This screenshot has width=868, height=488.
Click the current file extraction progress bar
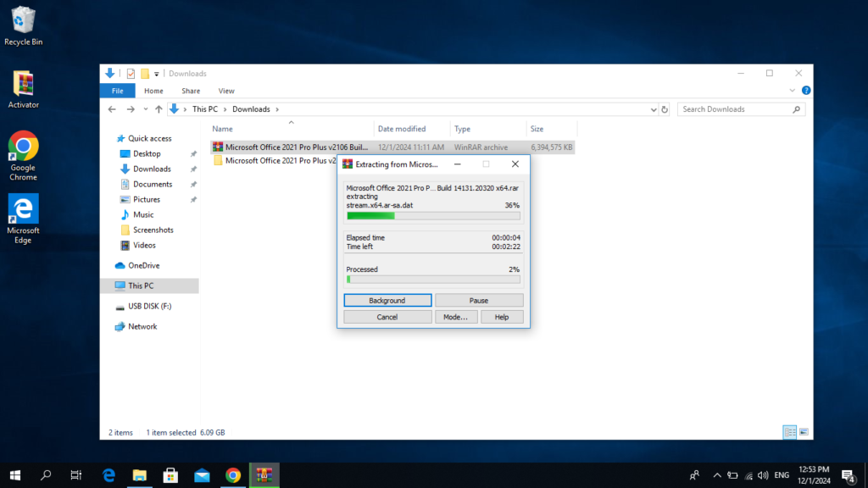click(x=433, y=216)
